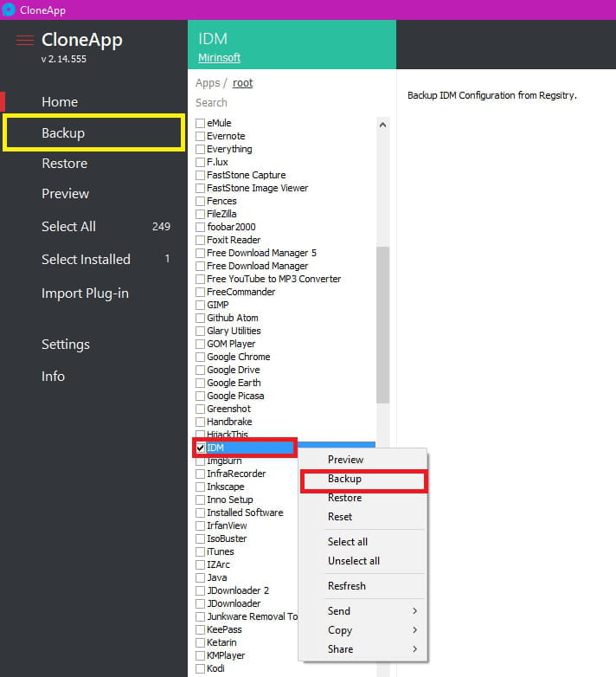Viewport: 616px width, 677px height.
Task: Click Backup in left sidebar
Action: pos(63,133)
